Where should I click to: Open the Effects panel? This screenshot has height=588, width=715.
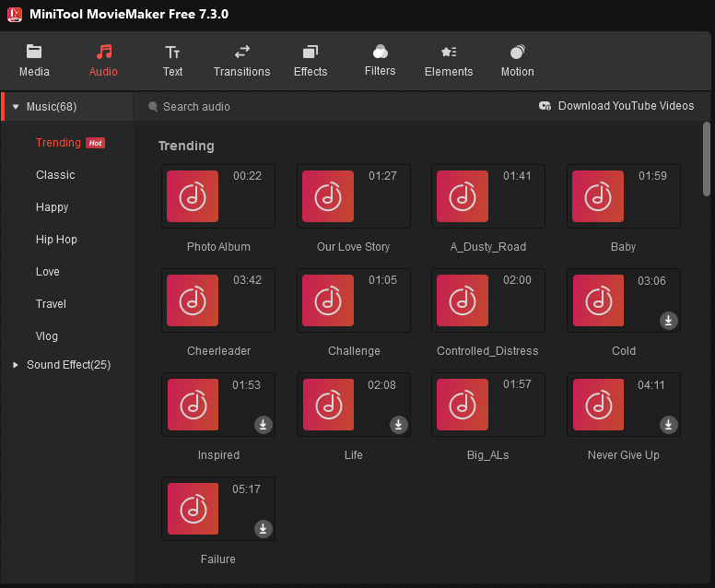pyautogui.click(x=311, y=61)
